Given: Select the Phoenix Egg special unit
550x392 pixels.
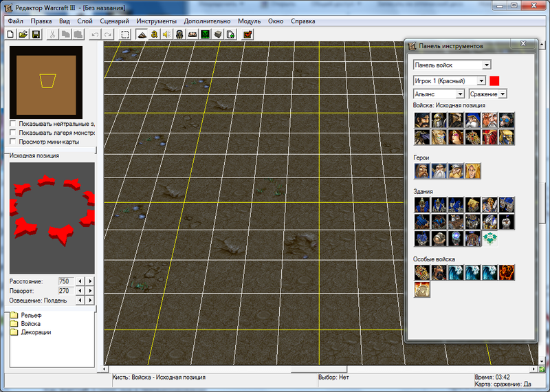Looking at the screenshot, I should click(422, 290).
